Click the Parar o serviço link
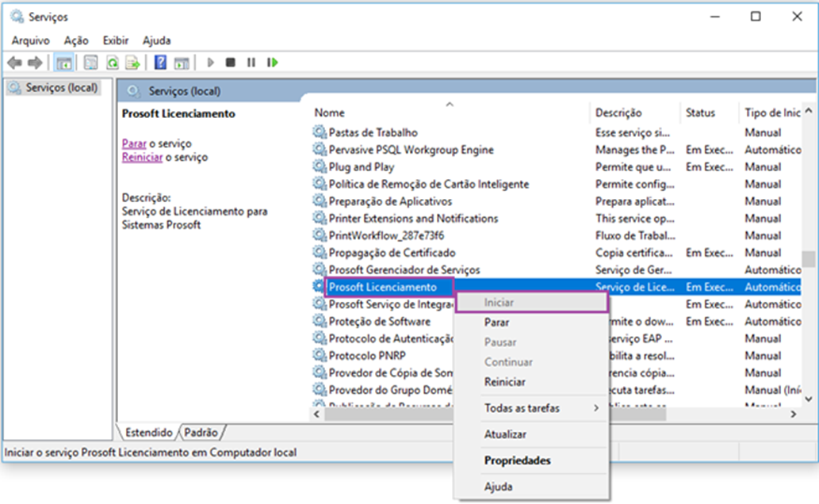The height and width of the screenshot is (504, 819). (x=134, y=143)
